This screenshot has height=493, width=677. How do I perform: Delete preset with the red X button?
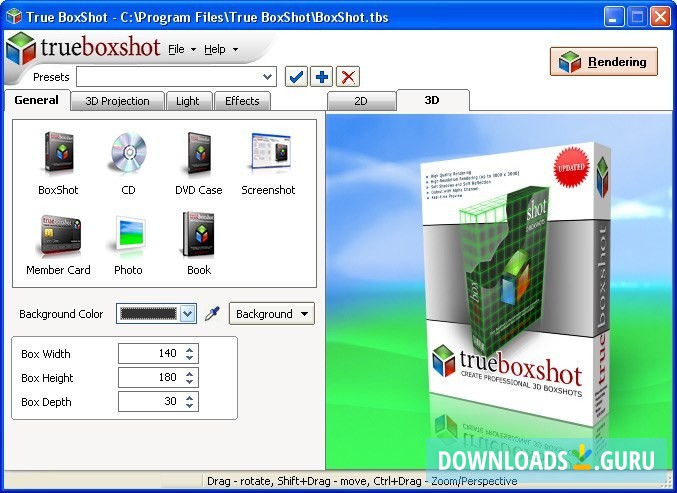(348, 77)
